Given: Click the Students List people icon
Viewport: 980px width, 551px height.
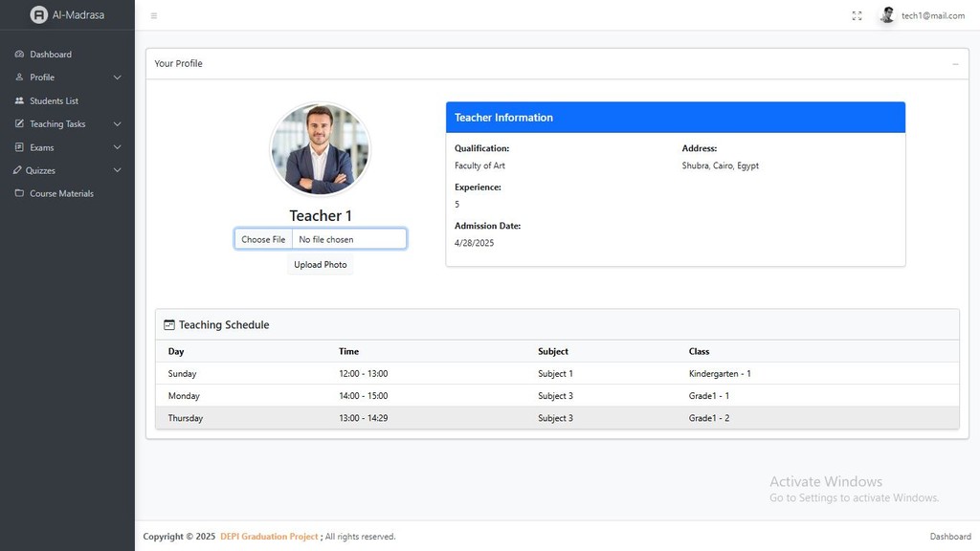Looking at the screenshot, I should pyautogui.click(x=19, y=101).
